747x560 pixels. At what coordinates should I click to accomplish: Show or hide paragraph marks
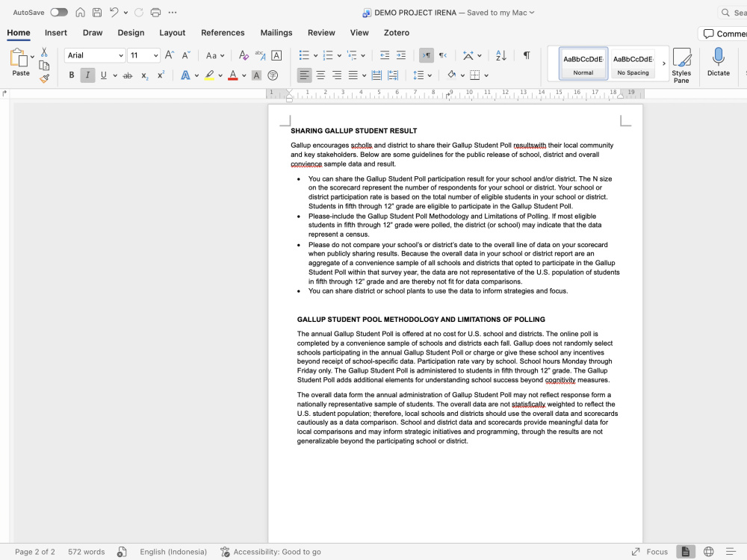coord(527,55)
